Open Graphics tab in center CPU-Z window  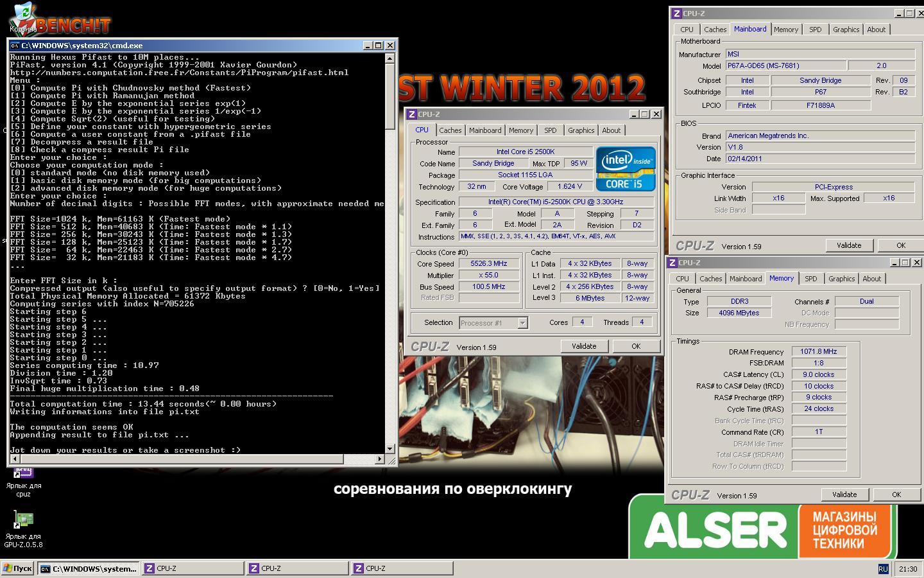[581, 130]
